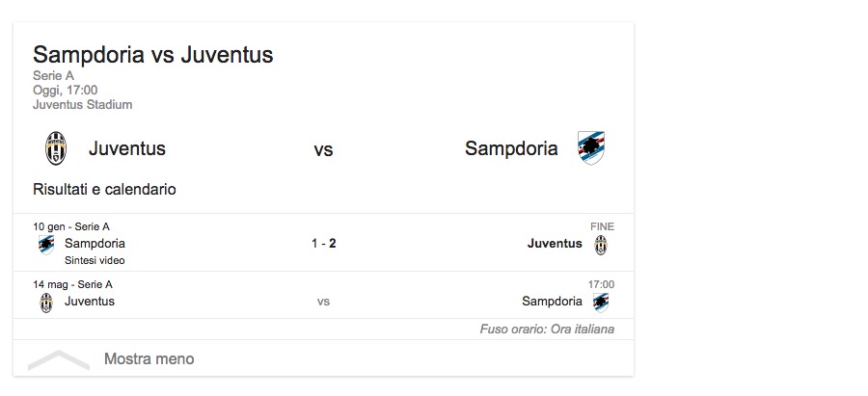The width and height of the screenshot is (868, 396).
Task: Click the large Juventus crest in header
Action: pyautogui.click(x=55, y=148)
